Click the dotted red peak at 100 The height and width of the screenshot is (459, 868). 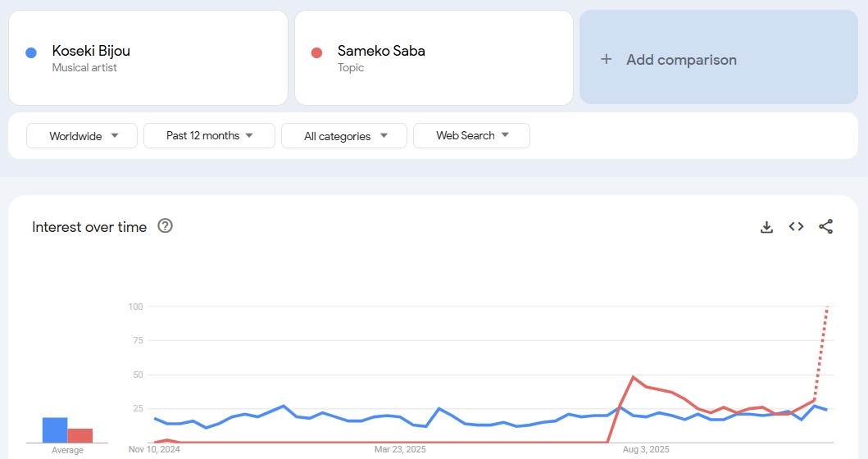(827, 307)
